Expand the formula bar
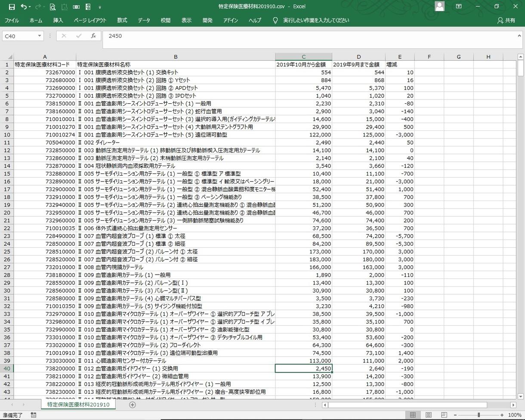The image size is (525, 420). point(519,36)
